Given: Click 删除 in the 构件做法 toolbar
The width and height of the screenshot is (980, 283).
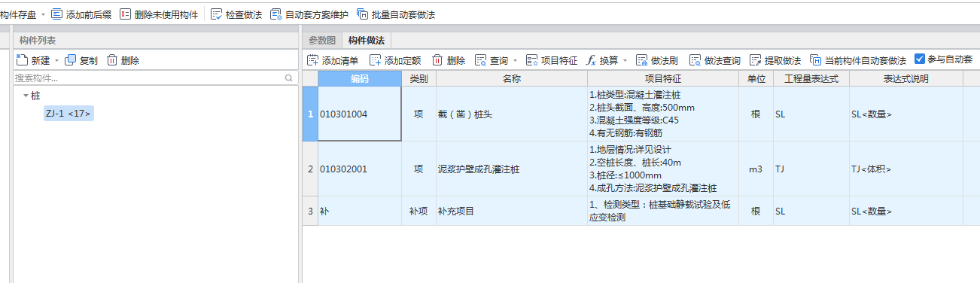Looking at the screenshot, I should click(449, 60).
